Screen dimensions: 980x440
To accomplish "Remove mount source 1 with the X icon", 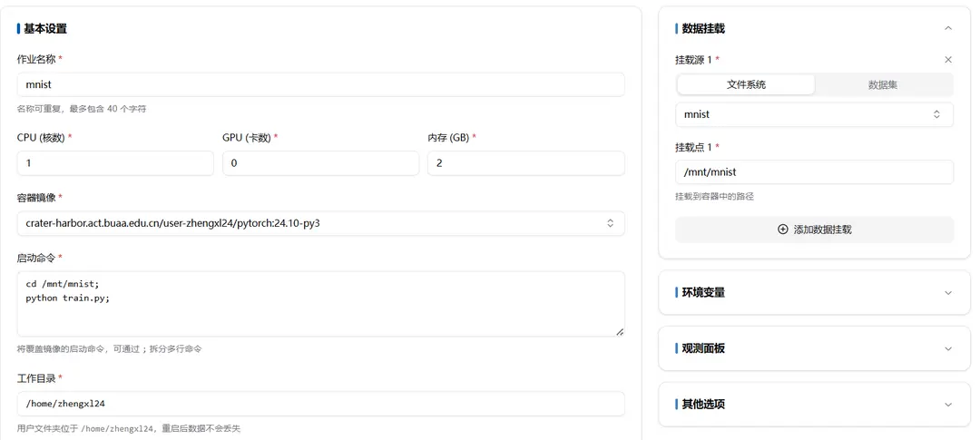I will pos(948,60).
